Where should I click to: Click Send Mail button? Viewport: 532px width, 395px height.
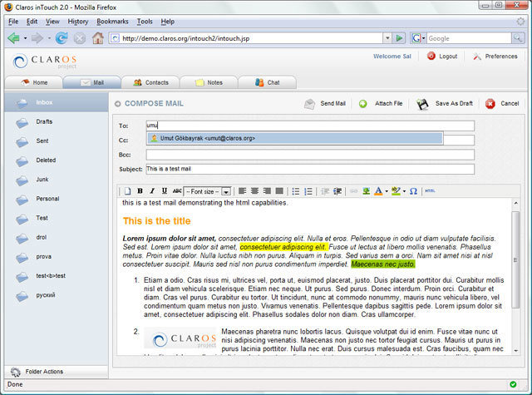(x=324, y=103)
